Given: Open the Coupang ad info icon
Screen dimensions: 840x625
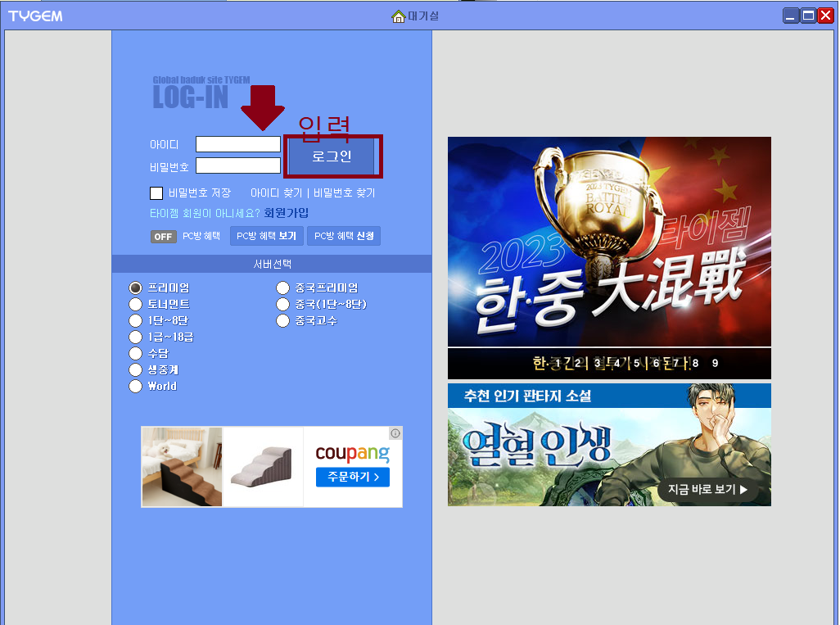Looking at the screenshot, I should pos(395,433).
